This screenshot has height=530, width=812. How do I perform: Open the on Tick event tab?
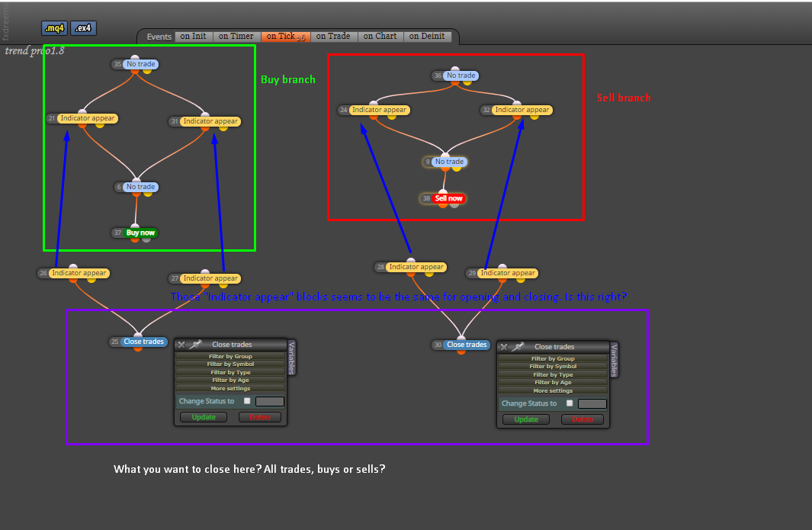point(285,37)
